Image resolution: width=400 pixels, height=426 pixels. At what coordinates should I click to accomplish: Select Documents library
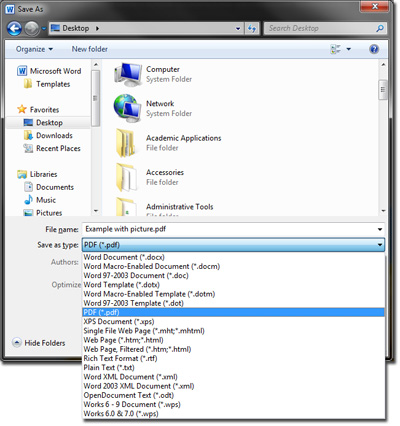click(49, 187)
